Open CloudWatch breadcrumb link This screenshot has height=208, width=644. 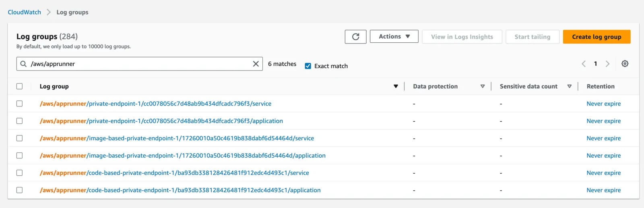[25, 12]
